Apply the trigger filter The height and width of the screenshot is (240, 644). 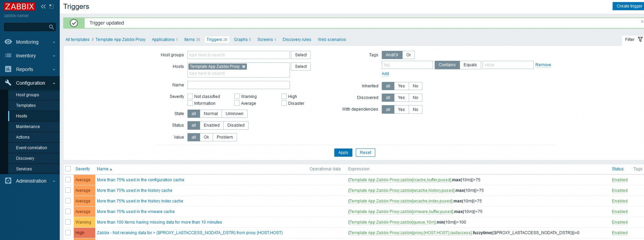click(343, 153)
